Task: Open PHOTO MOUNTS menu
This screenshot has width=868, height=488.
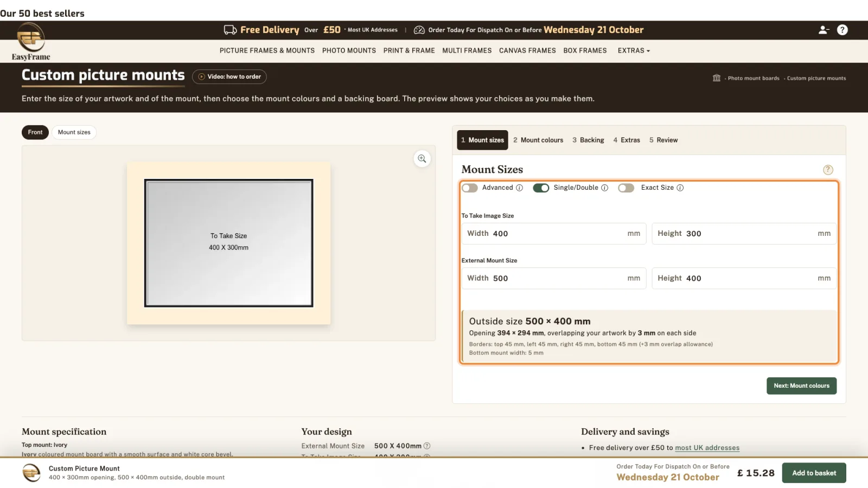Action: click(349, 50)
